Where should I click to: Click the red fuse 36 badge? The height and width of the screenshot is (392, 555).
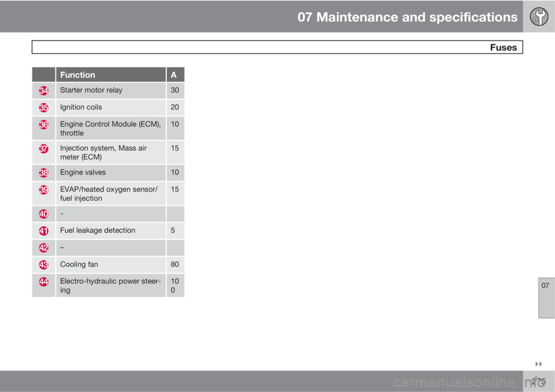43,125
